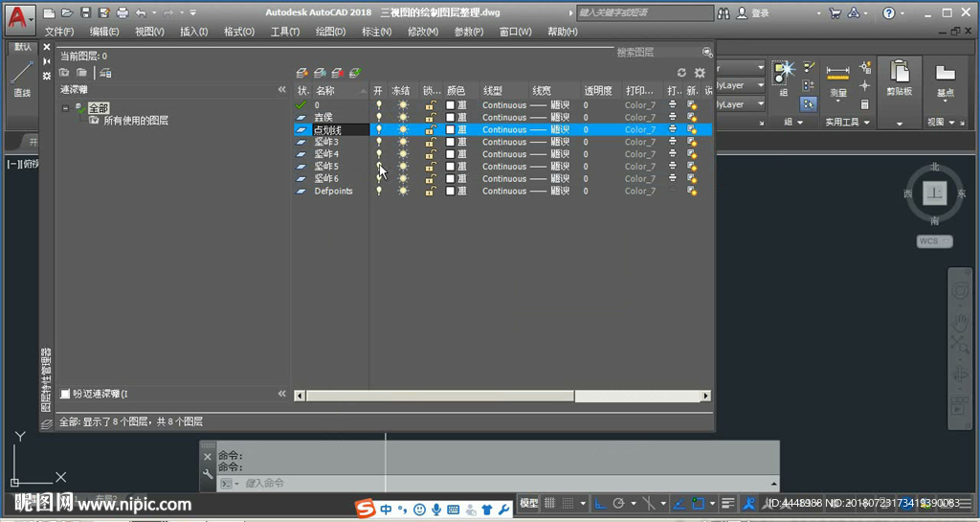
Task: Toggle ortho mode in the status bar
Action: coord(600,503)
